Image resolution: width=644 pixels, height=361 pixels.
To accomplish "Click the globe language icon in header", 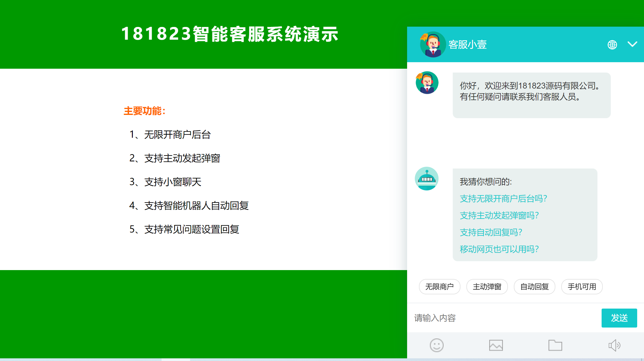I will 612,45.
